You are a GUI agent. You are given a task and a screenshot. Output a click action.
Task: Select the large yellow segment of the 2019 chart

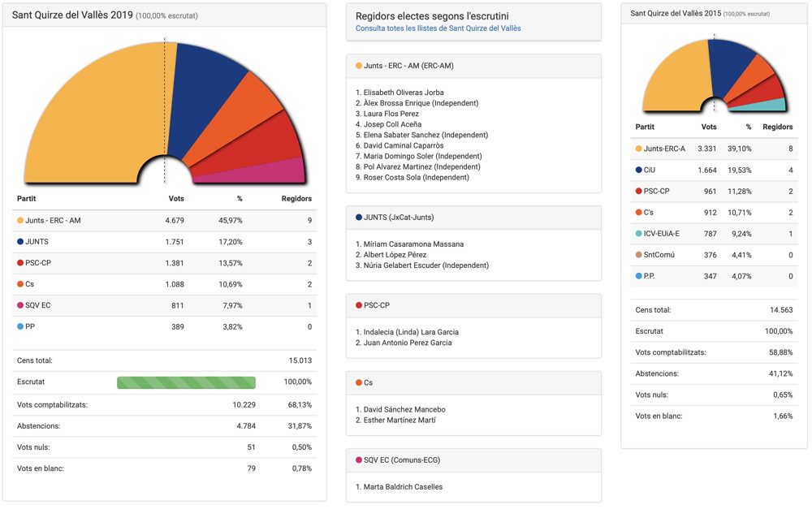[x=97, y=114]
